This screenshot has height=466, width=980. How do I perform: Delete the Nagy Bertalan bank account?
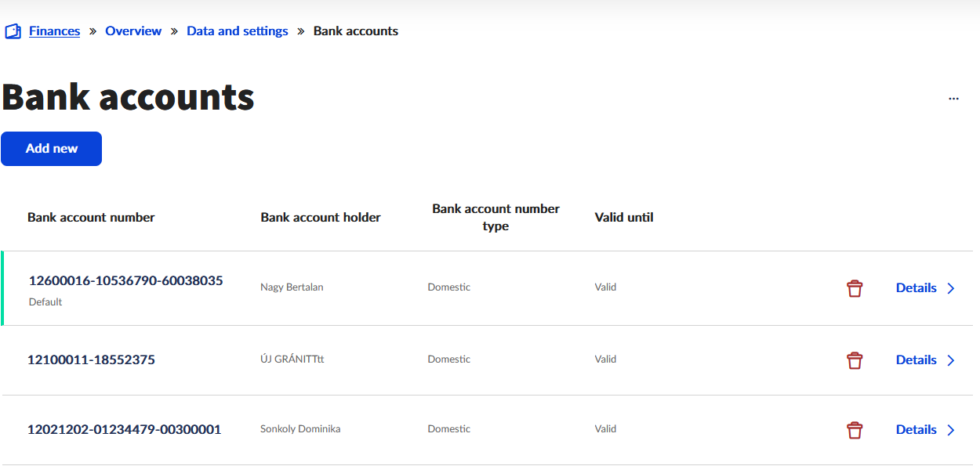[855, 288]
